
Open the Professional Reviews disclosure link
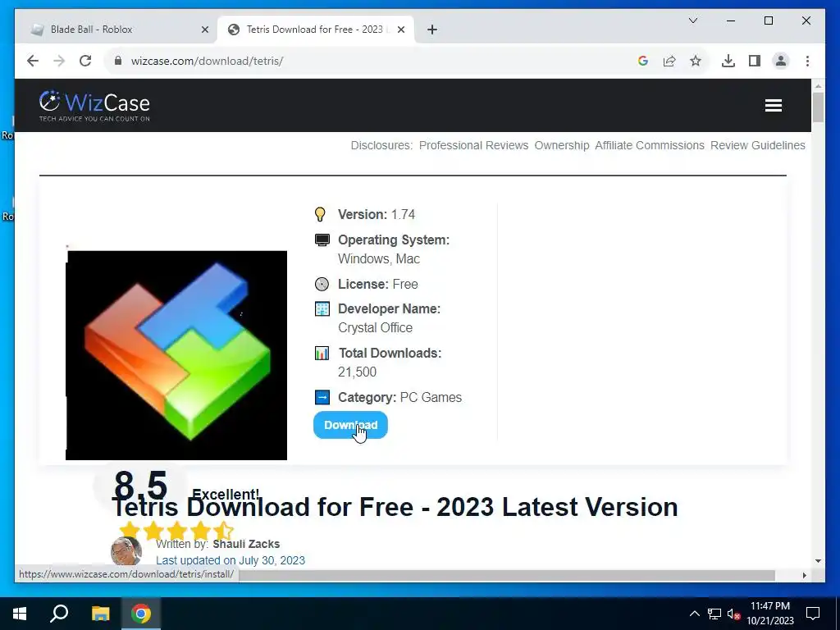pos(473,146)
